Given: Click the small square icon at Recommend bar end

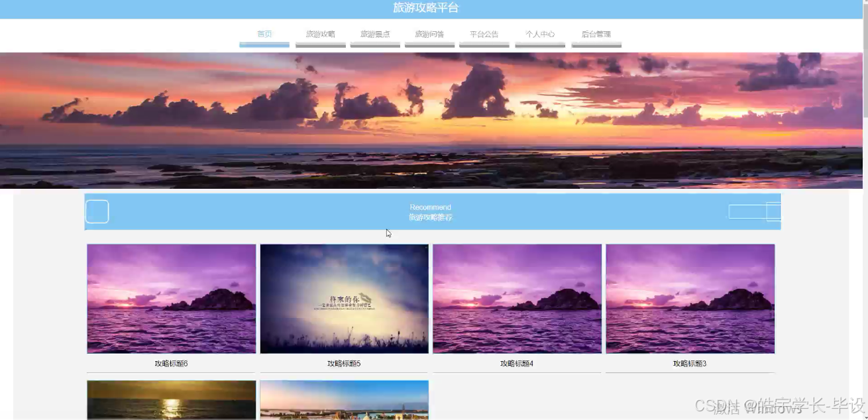Looking at the screenshot, I should 774,211.
